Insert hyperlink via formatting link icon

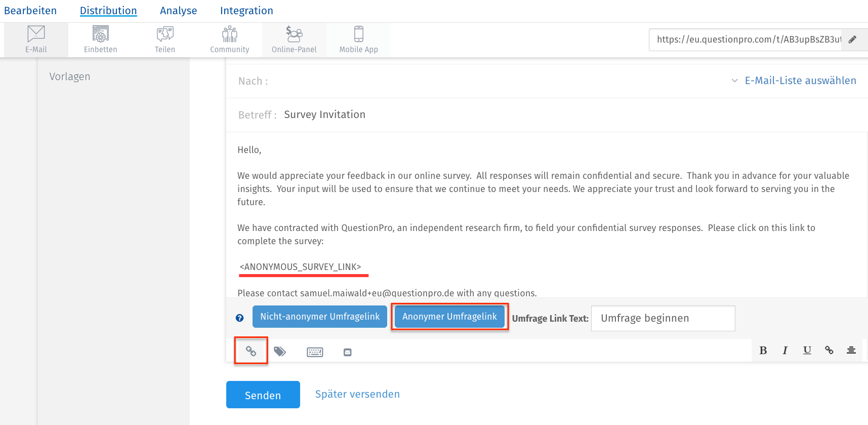(x=829, y=350)
